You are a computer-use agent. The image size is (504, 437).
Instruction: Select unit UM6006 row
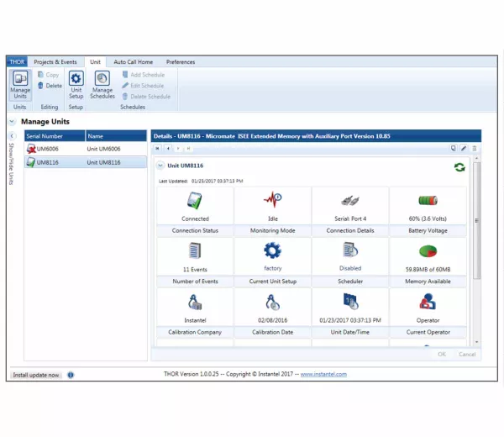(x=86, y=149)
